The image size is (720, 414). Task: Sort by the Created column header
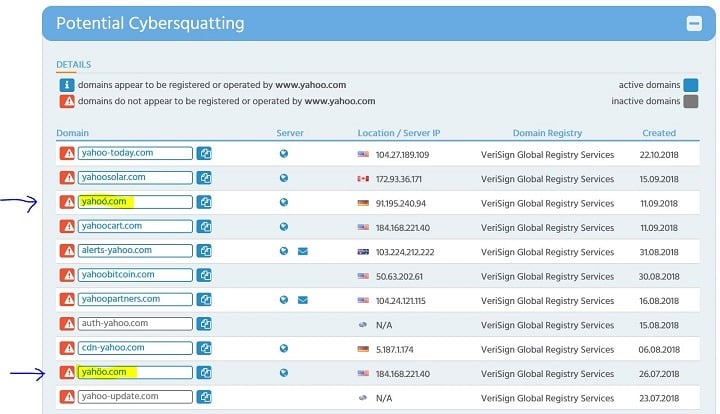(x=658, y=133)
